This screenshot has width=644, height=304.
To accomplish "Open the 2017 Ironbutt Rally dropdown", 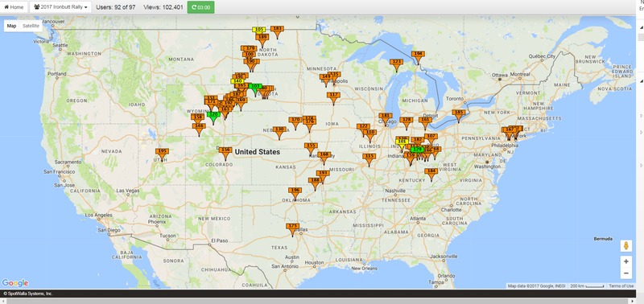I will pyautogui.click(x=60, y=7).
